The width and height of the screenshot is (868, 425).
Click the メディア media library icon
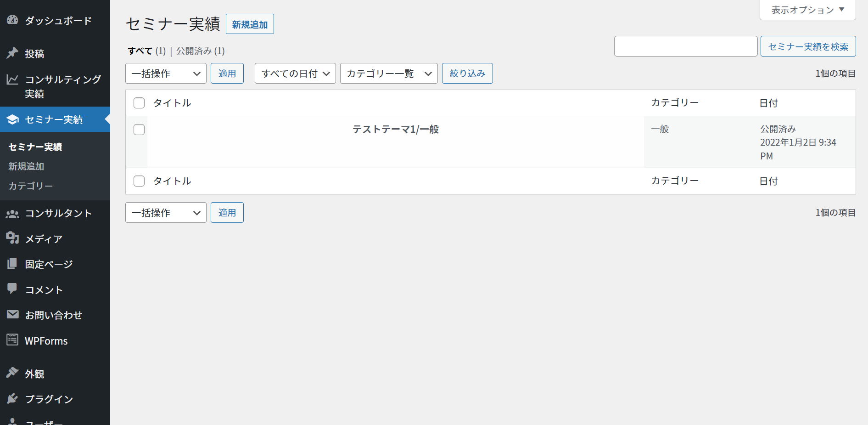tap(12, 238)
